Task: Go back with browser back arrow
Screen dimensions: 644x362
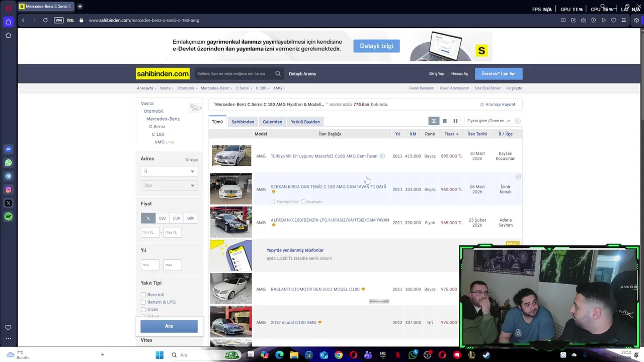Action: tap(23, 20)
